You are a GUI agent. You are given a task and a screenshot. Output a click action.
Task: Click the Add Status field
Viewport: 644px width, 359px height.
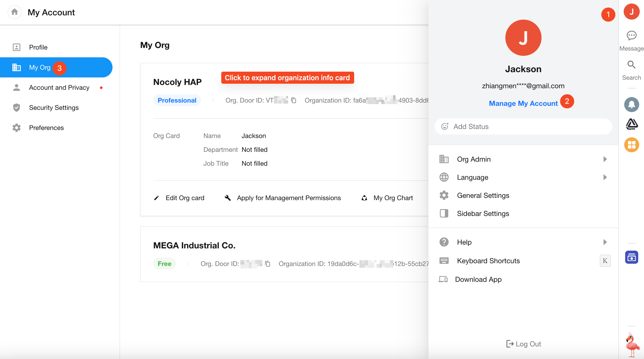click(523, 126)
